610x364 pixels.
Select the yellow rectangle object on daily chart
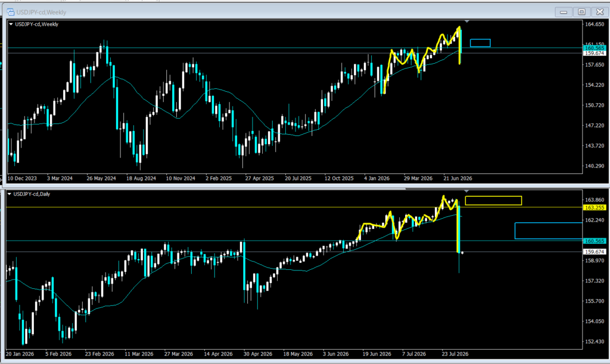(493, 201)
